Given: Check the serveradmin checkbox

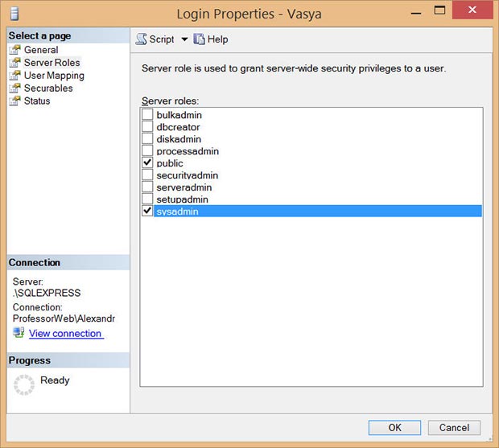Looking at the screenshot, I should pyautogui.click(x=147, y=187).
